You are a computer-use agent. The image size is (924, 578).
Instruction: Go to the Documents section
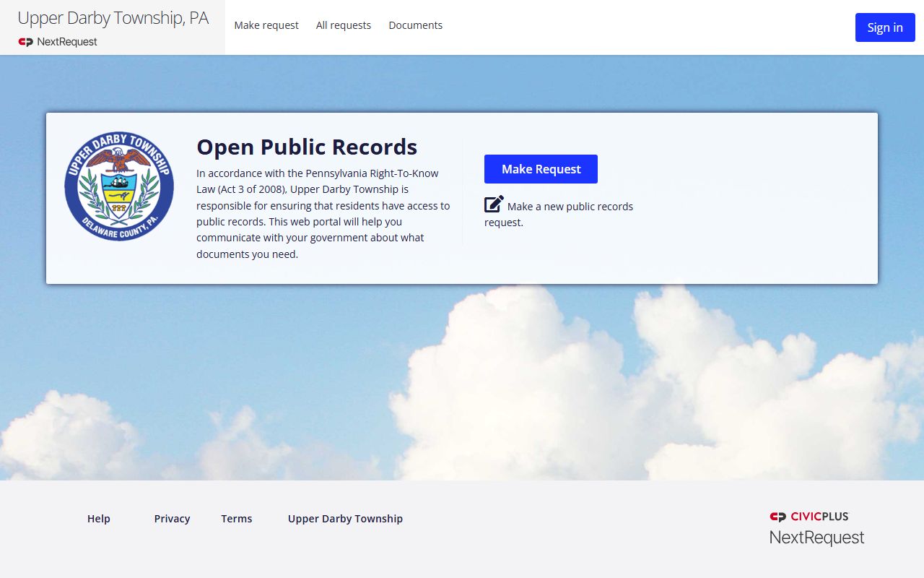[x=416, y=25]
